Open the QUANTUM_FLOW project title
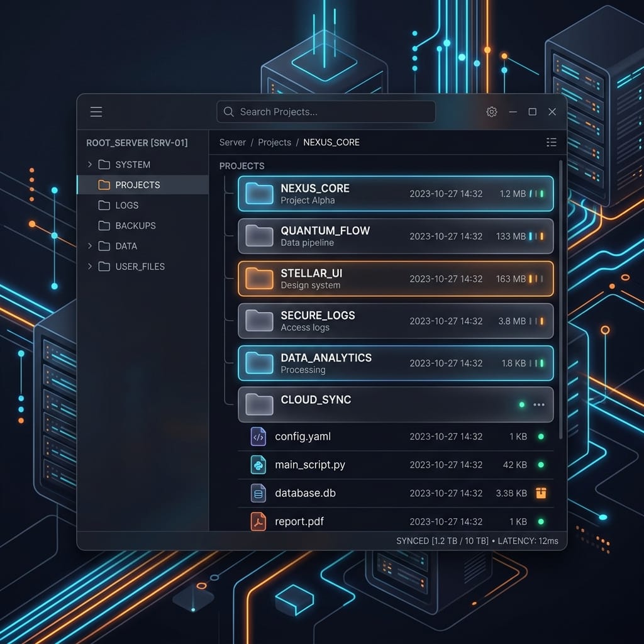The width and height of the screenshot is (644, 644). 325,230
